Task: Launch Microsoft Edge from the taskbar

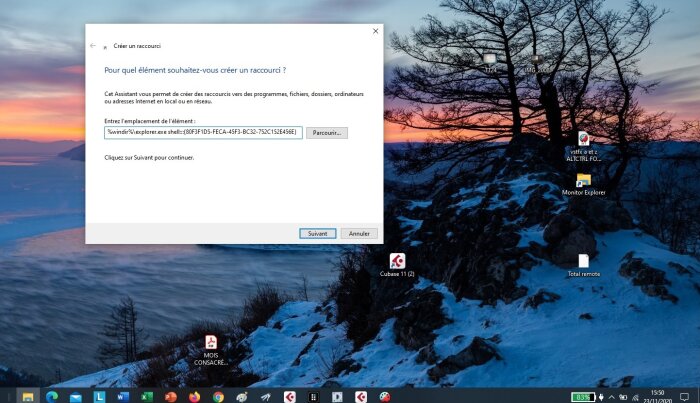Action: [52, 397]
